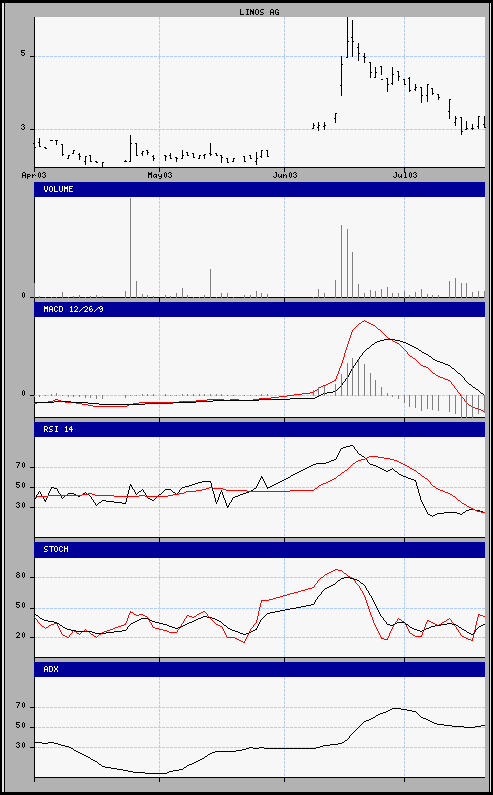
Task: Click the LINOS AG chart title
Action: 259,12
